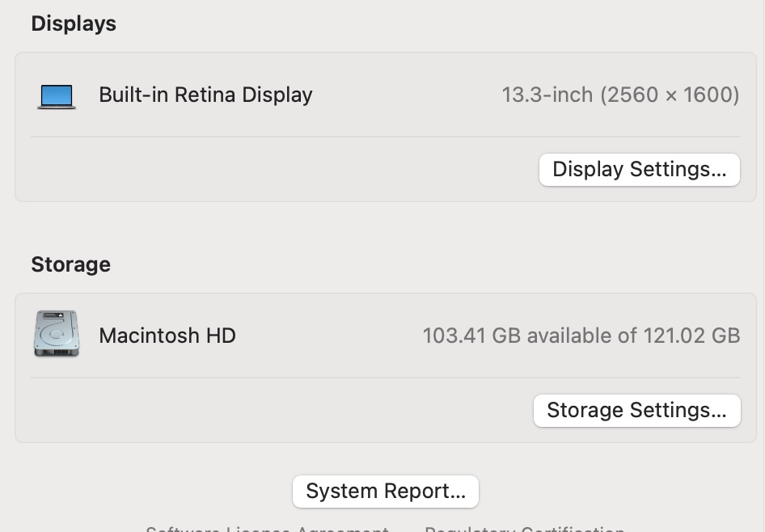Click the Macintosh HD hard drive icon
765x532 pixels.
point(56,333)
